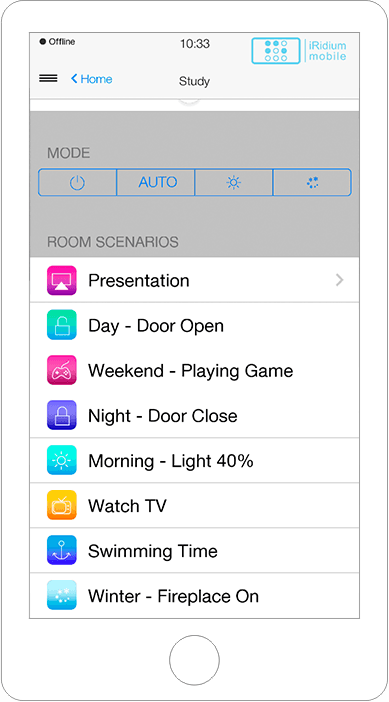The height and width of the screenshot is (702, 389).
Task: Expand Presentation with the chevron arrow
Action: click(340, 280)
